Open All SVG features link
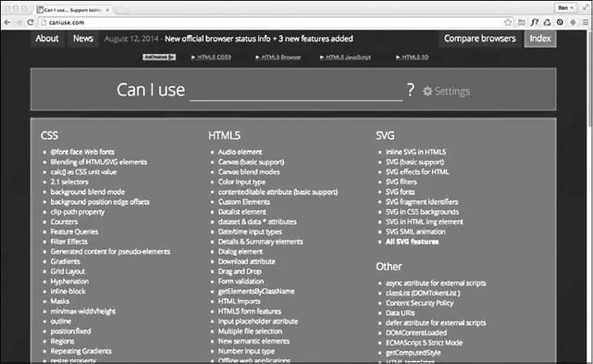 tap(412, 241)
